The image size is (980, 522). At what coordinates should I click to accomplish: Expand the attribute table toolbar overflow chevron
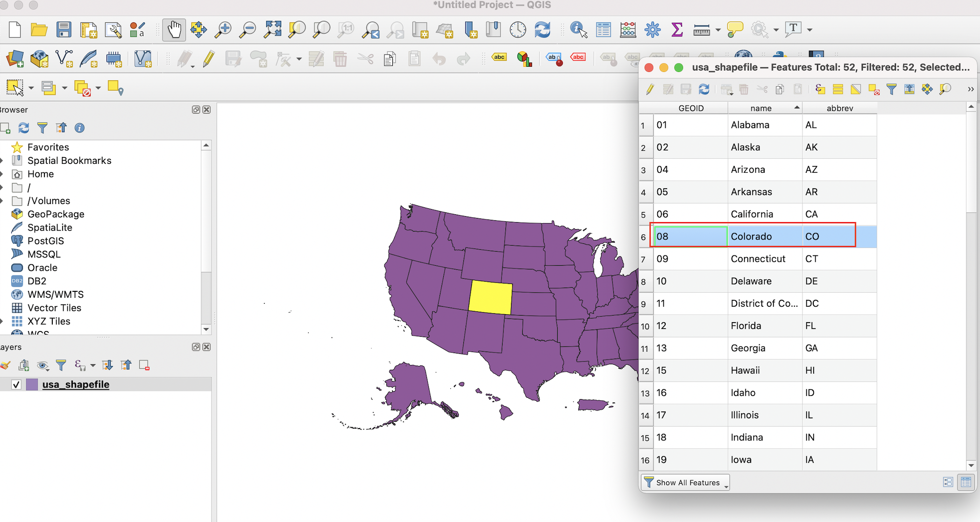971,89
